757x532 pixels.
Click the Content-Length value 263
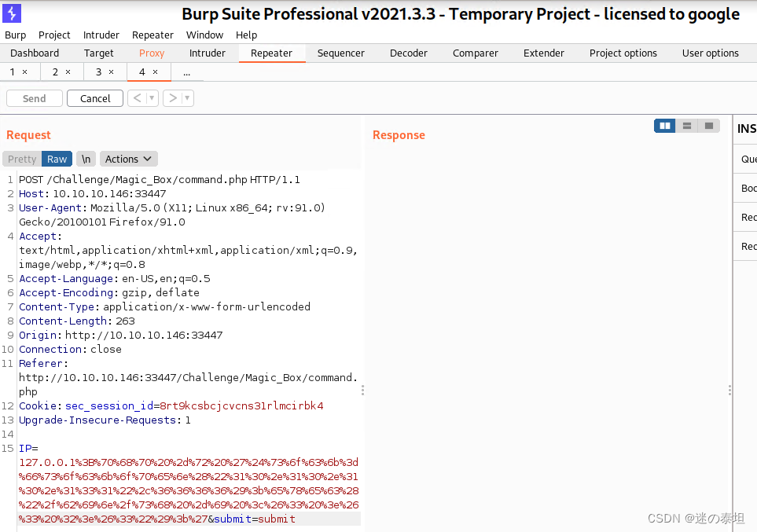[x=125, y=321]
